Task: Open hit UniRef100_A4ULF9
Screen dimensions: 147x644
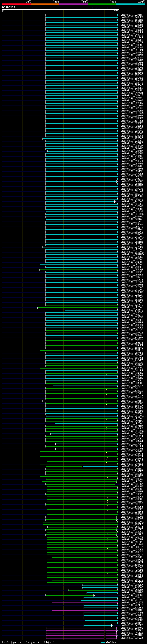Action: point(132,17)
